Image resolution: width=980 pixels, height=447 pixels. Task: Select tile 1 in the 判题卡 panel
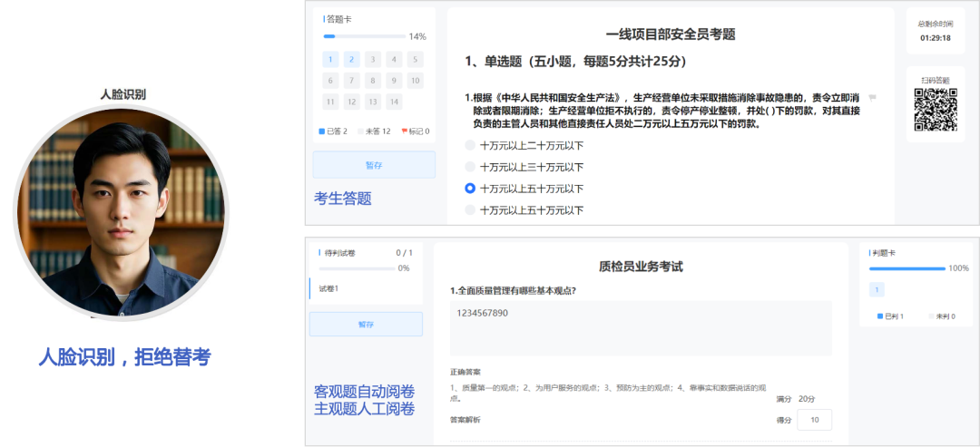(877, 289)
